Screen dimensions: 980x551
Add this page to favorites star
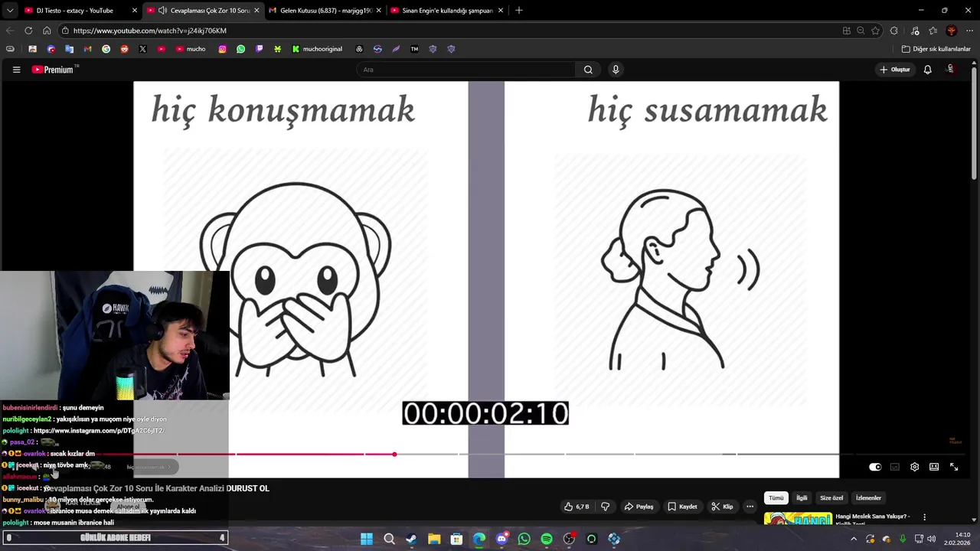click(875, 31)
